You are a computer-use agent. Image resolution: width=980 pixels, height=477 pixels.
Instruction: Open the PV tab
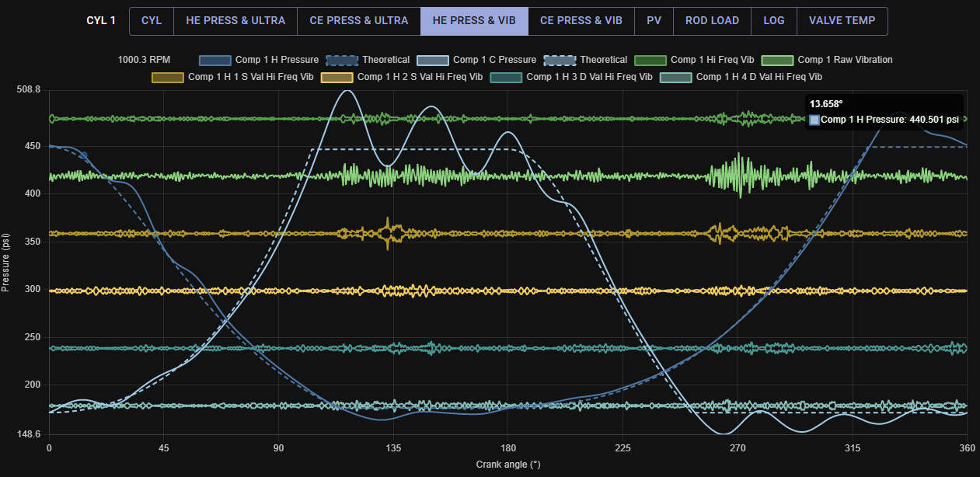654,21
